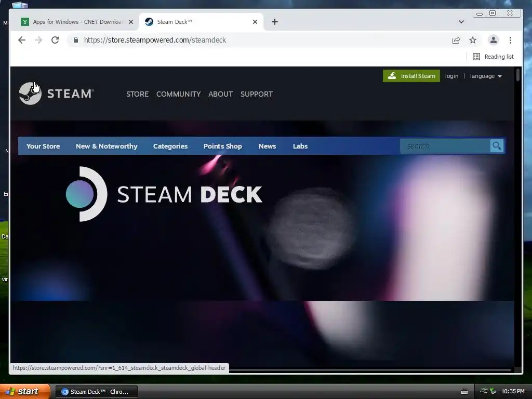Image resolution: width=532 pixels, height=399 pixels.
Task: Open a new tab with plus button
Action: (275, 22)
